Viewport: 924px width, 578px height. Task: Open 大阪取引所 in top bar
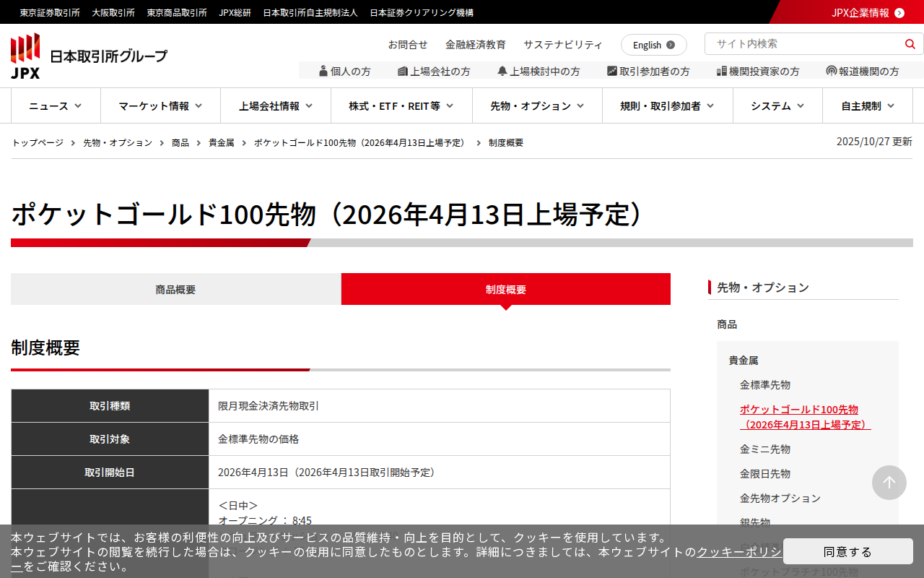(x=113, y=12)
